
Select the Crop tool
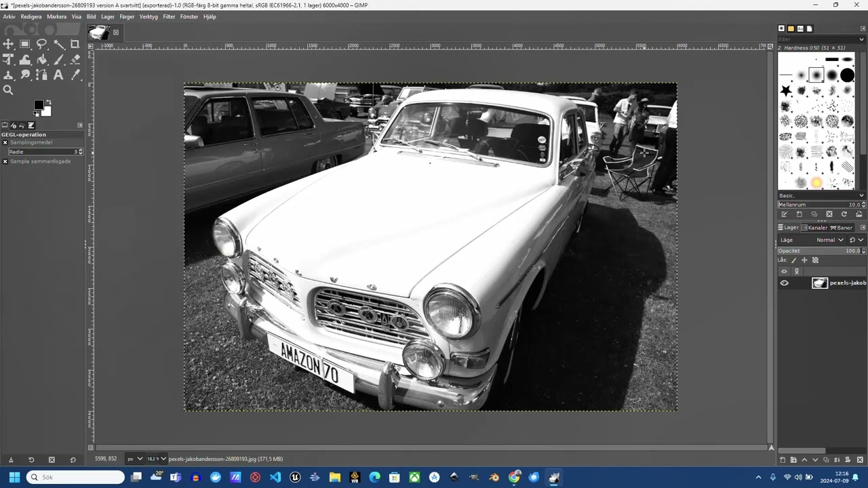75,44
